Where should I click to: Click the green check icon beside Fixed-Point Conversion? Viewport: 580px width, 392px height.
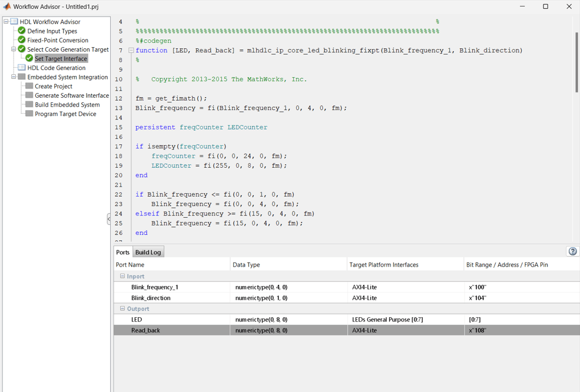coord(22,40)
